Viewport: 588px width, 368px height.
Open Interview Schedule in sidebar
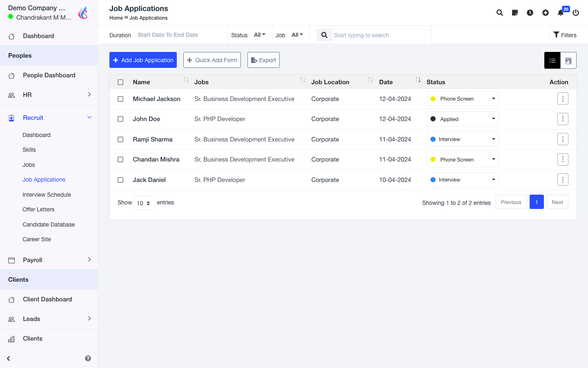click(47, 195)
